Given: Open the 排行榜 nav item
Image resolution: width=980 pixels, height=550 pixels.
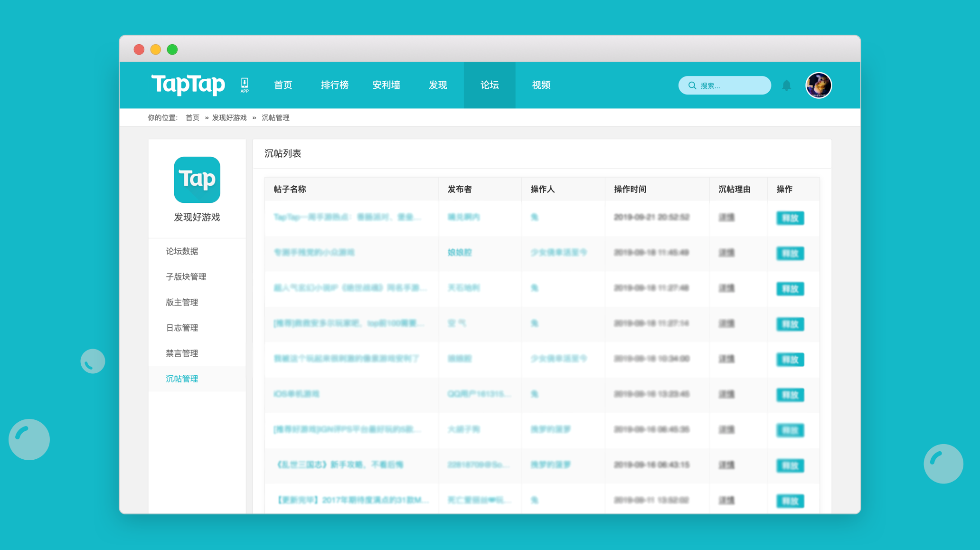Looking at the screenshot, I should pos(335,85).
